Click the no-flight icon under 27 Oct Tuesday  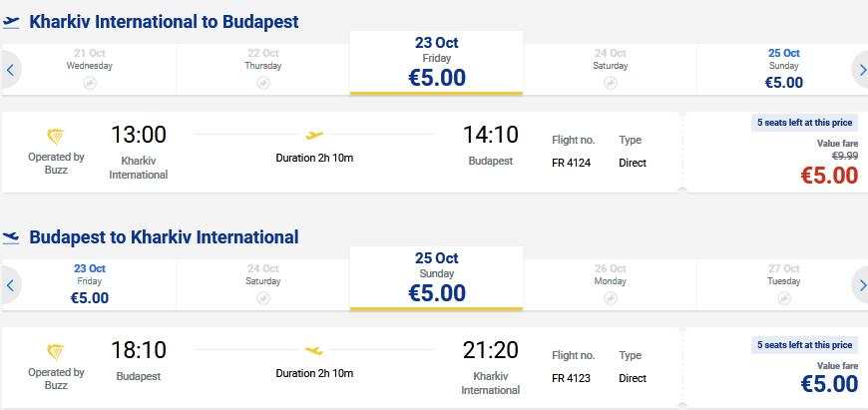coord(783,298)
